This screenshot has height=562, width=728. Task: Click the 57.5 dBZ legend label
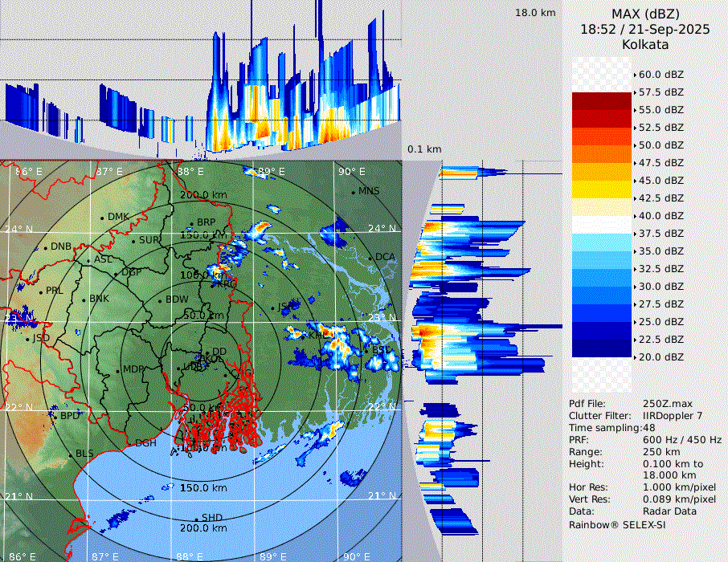[661, 92]
